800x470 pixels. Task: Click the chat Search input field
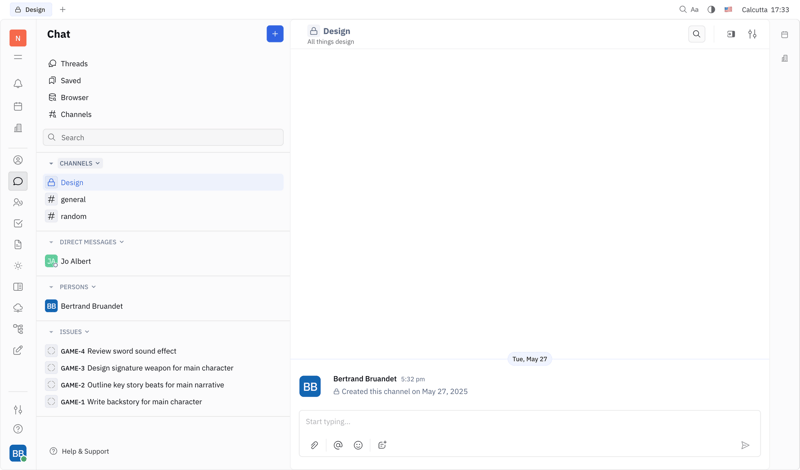pyautogui.click(x=163, y=137)
